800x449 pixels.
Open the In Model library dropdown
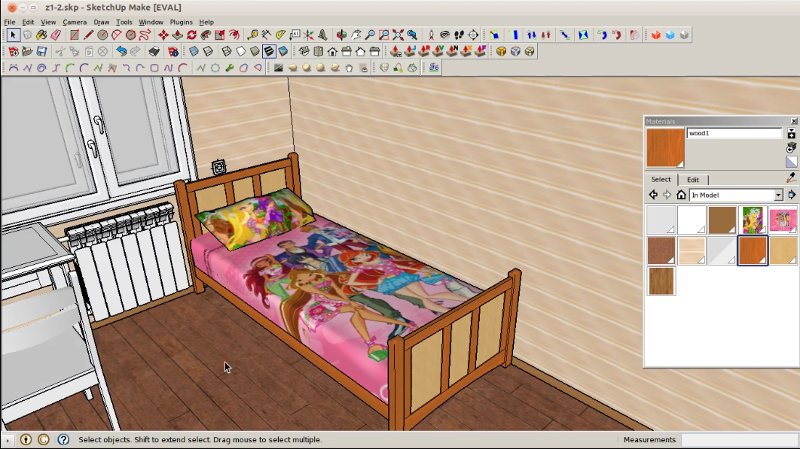pos(736,195)
